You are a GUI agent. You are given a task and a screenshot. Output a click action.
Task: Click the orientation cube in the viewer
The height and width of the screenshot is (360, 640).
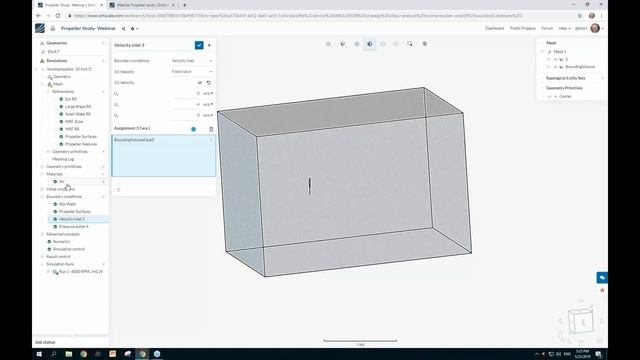coord(580,321)
